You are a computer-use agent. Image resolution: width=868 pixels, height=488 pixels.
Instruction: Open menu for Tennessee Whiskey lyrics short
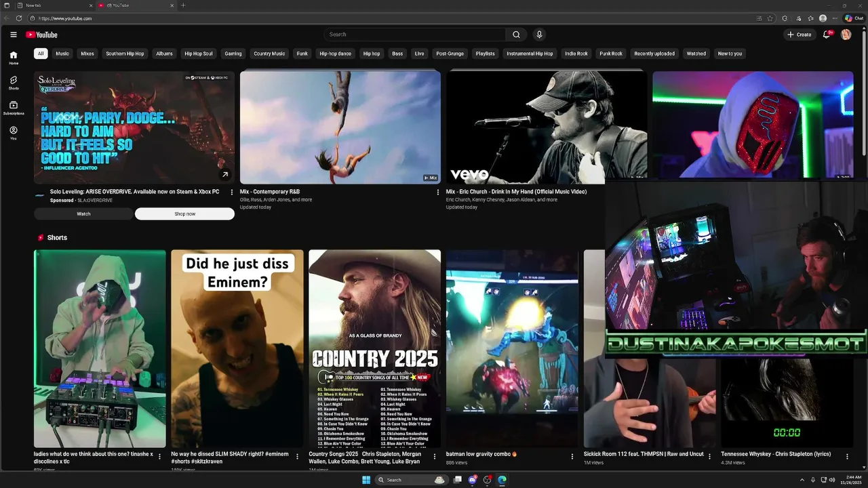(x=847, y=457)
